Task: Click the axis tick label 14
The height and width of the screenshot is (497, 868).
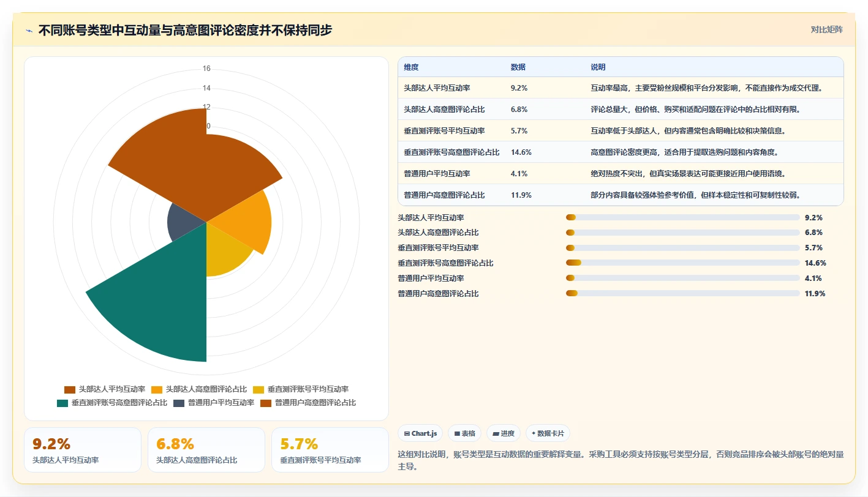Action: (x=206, y=88)
